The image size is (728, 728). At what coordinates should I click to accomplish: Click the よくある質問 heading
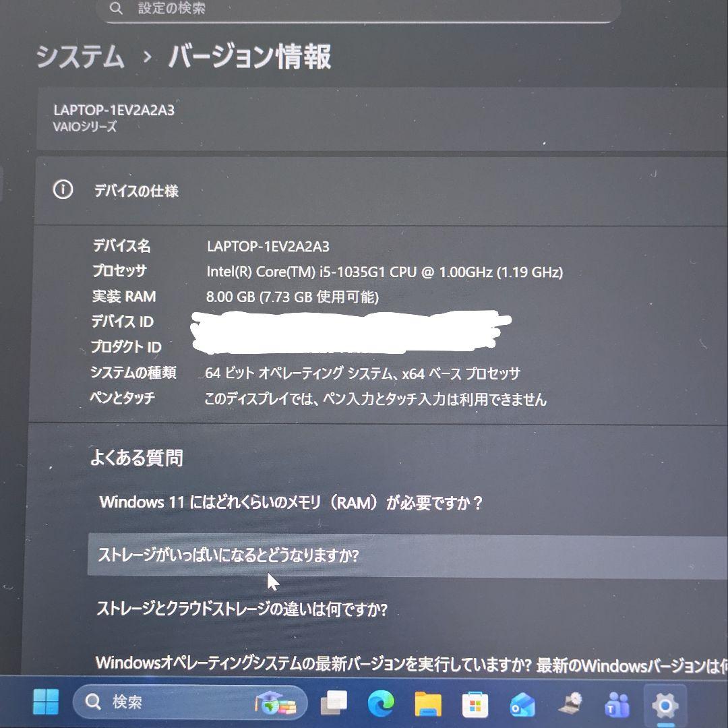tap(135, 458)
